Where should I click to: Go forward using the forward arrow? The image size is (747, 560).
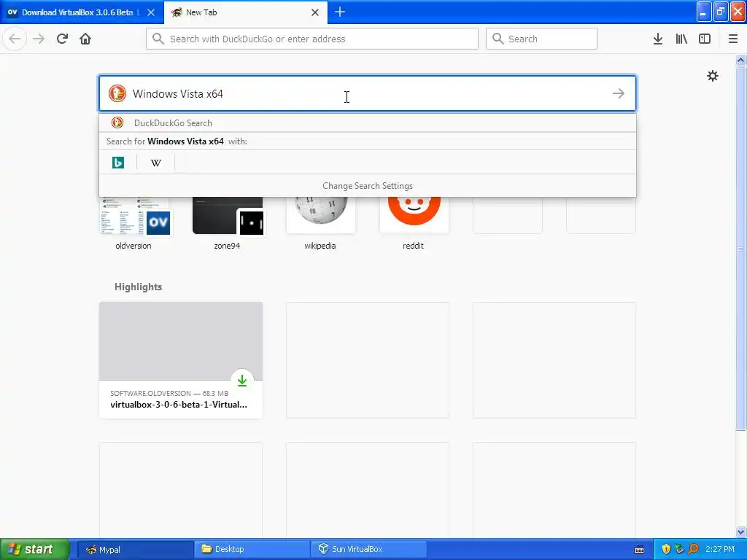tap(39, 39)
